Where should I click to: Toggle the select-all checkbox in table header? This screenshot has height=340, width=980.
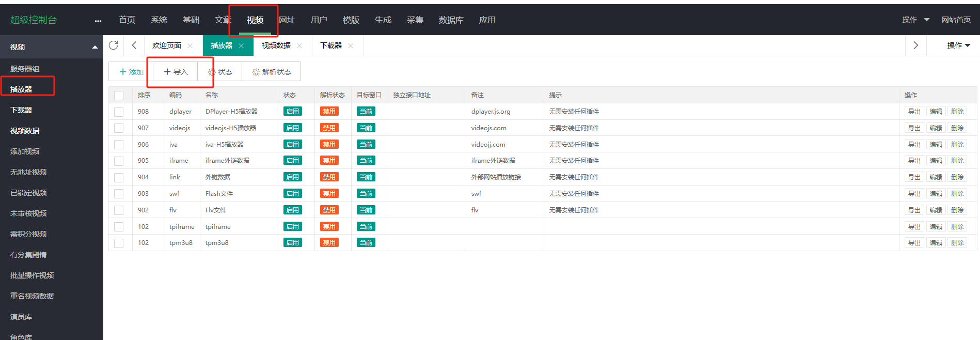click(119, 96)
